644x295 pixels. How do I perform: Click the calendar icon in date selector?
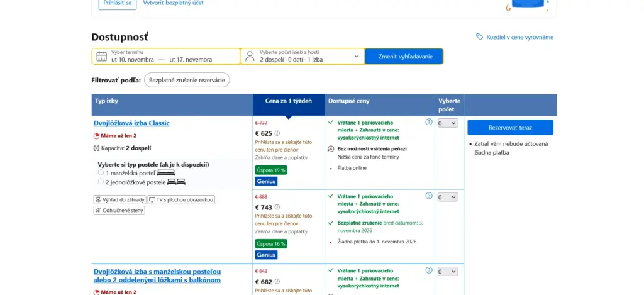[x=101, y=56]
